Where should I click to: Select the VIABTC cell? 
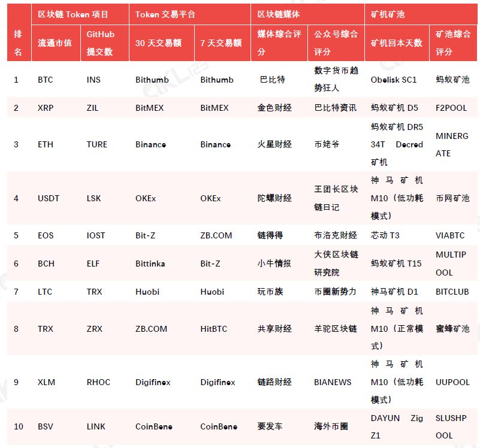click(x=450, y=235)
